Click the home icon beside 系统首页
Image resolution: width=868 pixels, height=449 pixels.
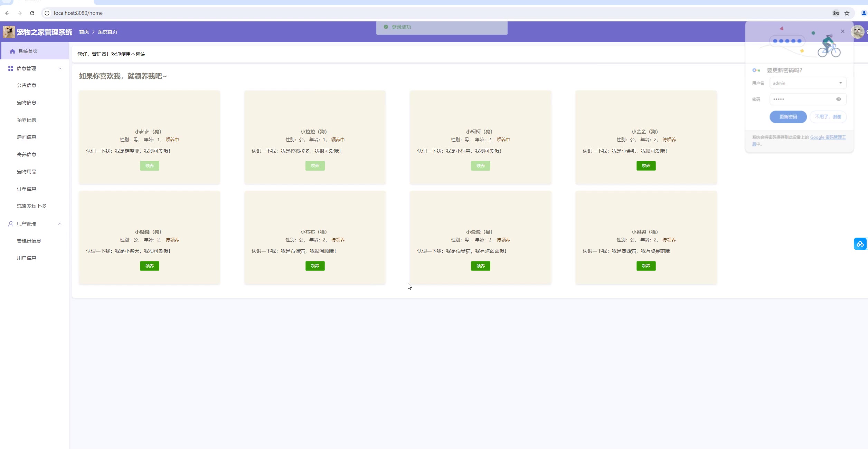coord(12,51)
